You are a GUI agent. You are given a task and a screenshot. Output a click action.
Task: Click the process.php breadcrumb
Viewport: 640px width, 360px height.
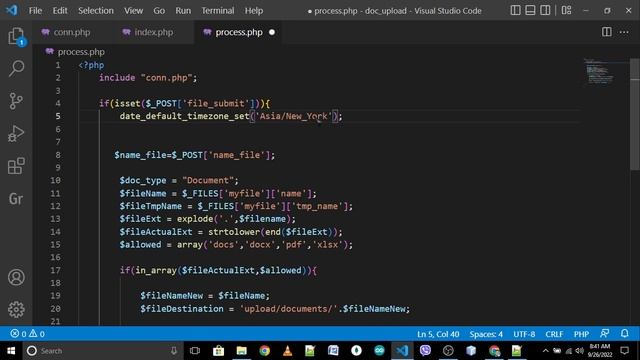(81, 52)
